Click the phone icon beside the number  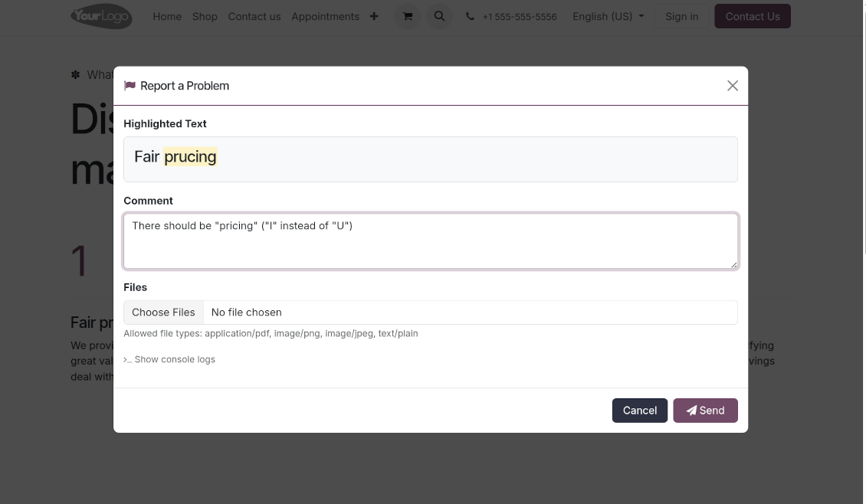pos(470,15)
